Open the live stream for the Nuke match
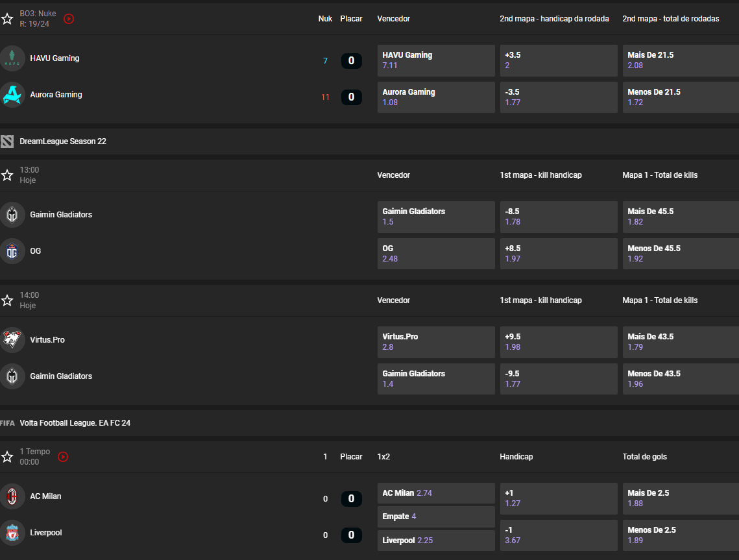Viewport: 739px width, 560px height. 69,19
